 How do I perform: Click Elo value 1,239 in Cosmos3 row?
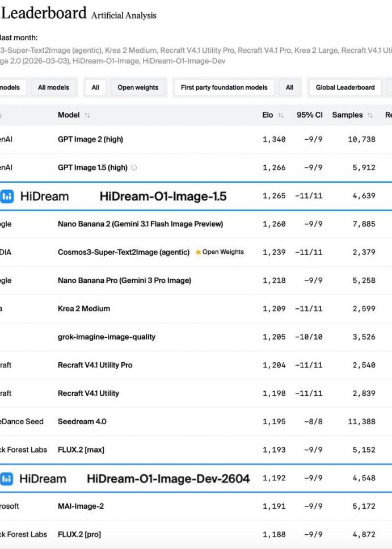point(274,253)
